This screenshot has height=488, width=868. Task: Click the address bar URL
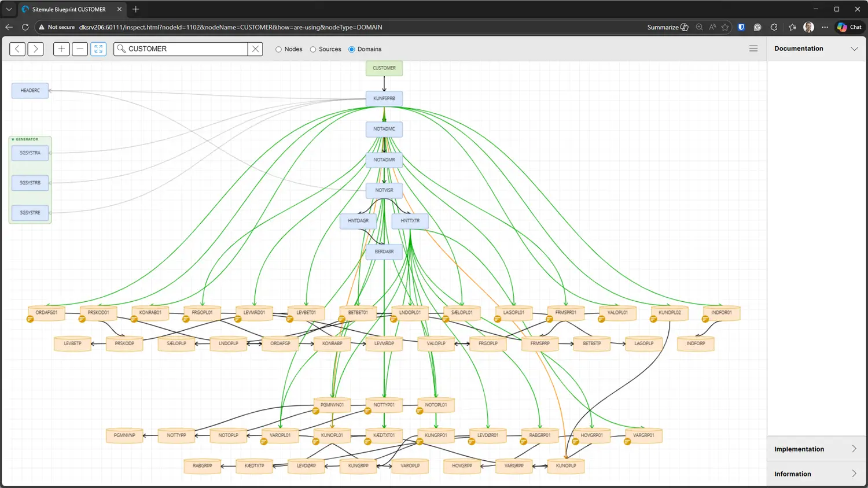tap(230, 27)
